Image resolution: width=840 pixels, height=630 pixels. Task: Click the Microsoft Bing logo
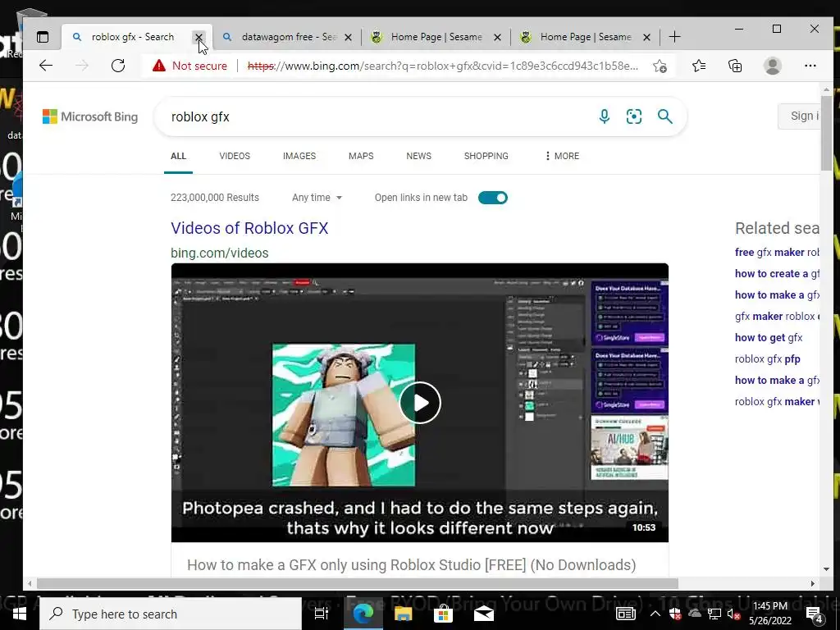pyautogui.click(x=90, y=116)
